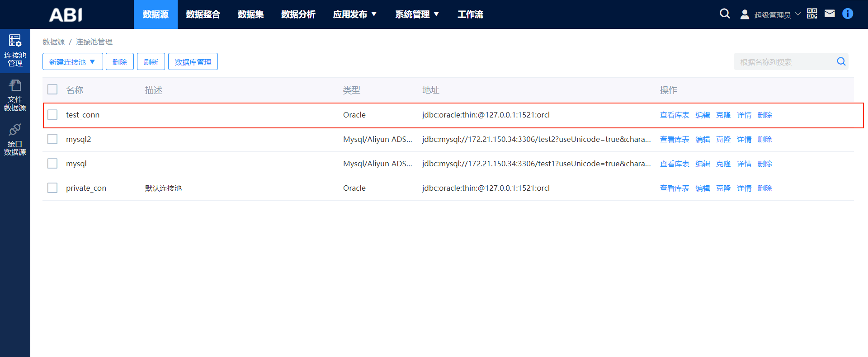868x357 pixels.
Task: Click the private_con name cell
Action: point(86,188)
